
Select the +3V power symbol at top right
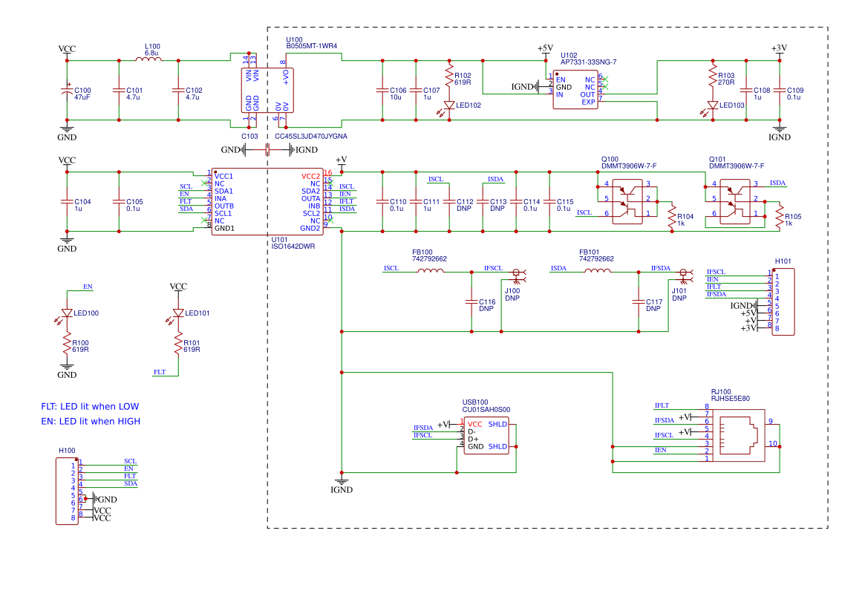pyautogui.click(x=780, y=51)
